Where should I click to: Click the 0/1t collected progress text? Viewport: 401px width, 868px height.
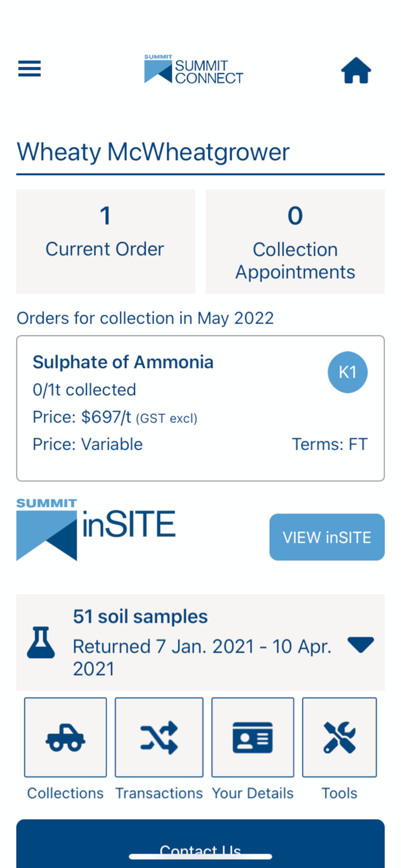pos(84,389)
